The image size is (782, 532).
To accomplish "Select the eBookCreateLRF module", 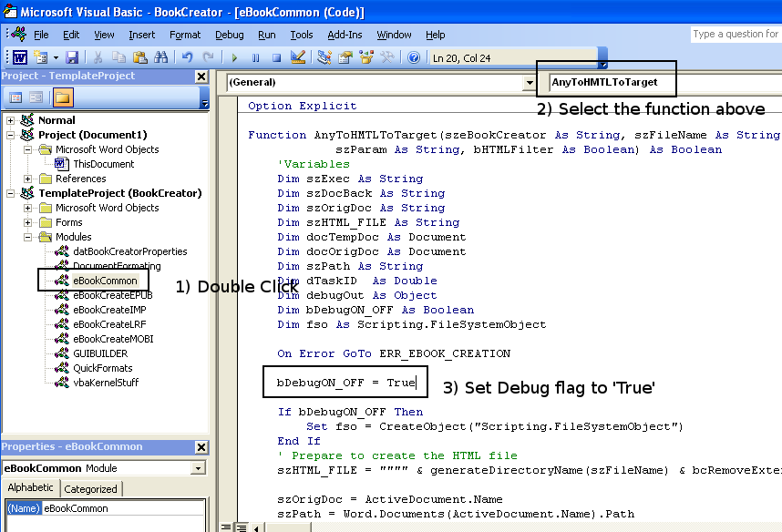I will 109,324.
